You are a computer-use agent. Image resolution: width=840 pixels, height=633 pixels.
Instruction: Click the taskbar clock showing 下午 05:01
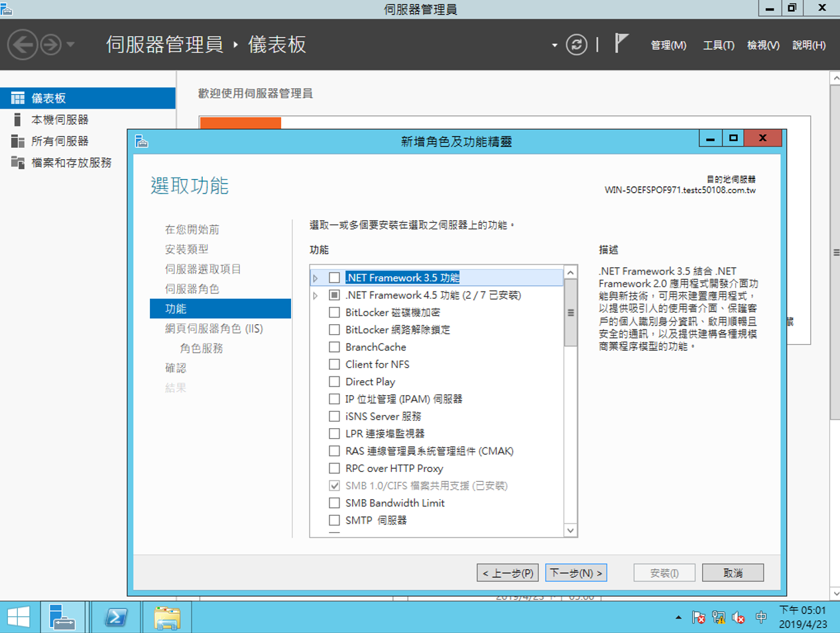point(803,617)
